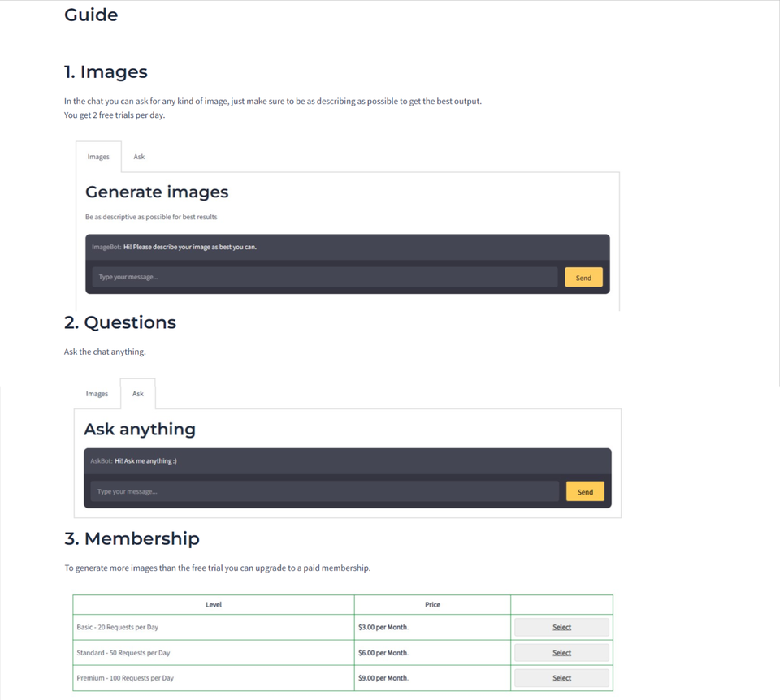Viewport: 780px width, 700px height.
Task: Click the Price column header
Action: [x=432, y=604]
